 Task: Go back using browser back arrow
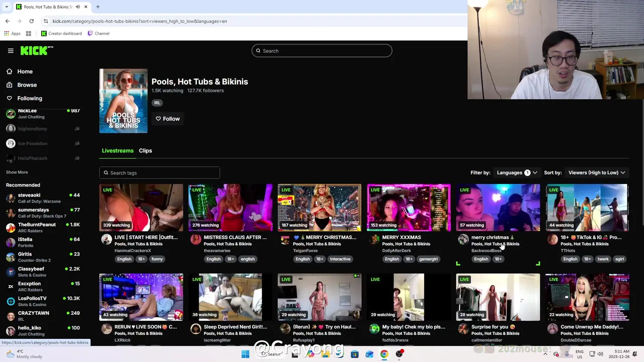7,21
